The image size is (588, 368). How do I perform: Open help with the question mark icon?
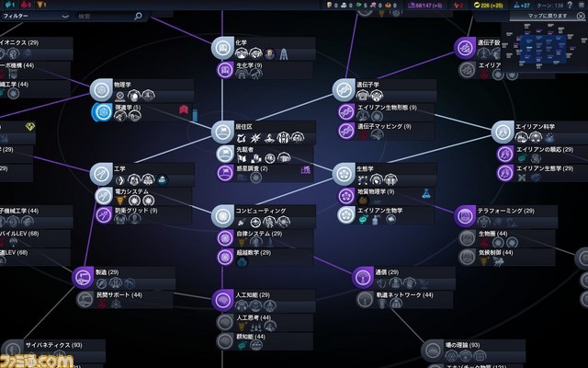(x=571, y=5)
